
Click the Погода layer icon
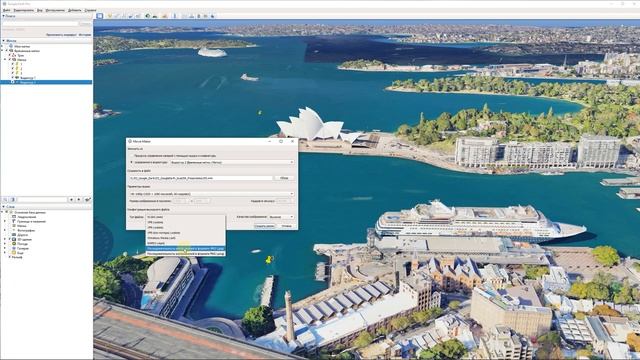[x=14, y=244]
